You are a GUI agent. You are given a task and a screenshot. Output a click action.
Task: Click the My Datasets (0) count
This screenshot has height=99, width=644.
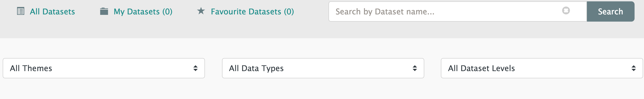pos(167,11)
